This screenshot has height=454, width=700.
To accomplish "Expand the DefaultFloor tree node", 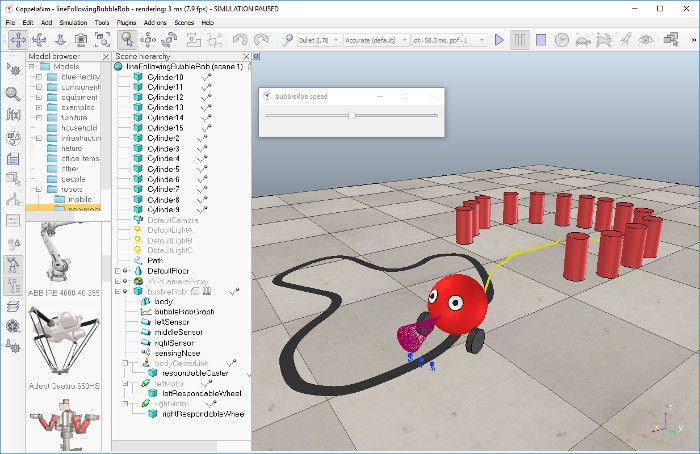I will coord(118,271).
